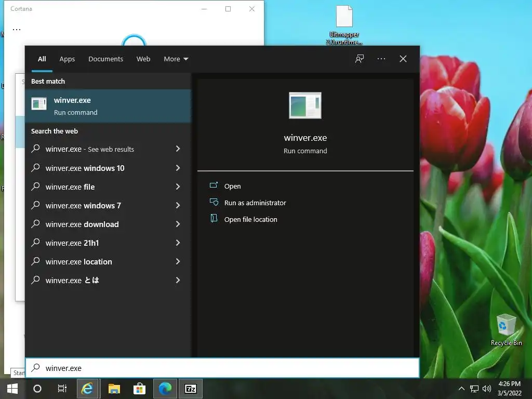532x399 pixels.
Task: Expand 'winver.exe 21h1' chevron
Action: pos(178,242)
